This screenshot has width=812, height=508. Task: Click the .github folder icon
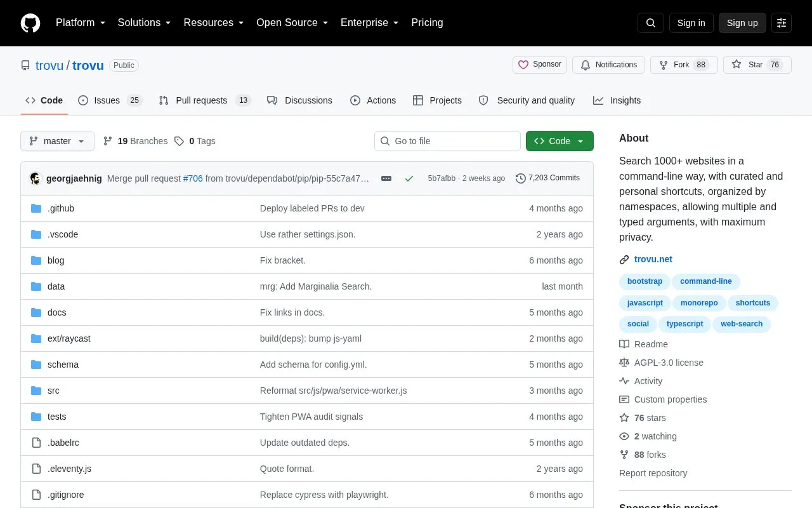coord(36,208)
